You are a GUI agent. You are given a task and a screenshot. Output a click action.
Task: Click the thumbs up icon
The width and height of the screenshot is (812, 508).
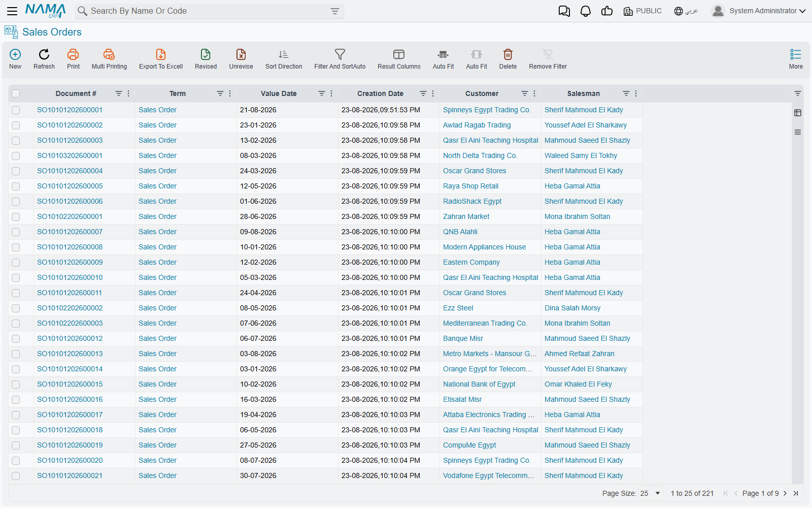607,11
